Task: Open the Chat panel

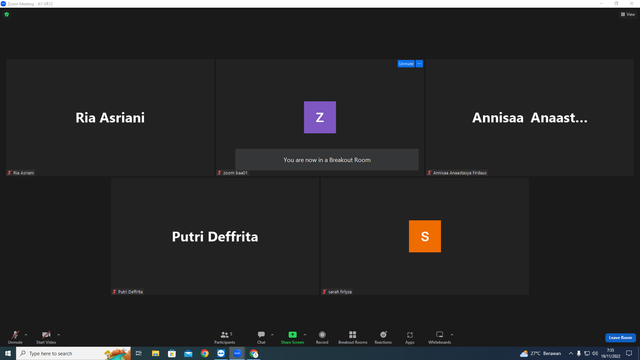Action: [261, 337]
